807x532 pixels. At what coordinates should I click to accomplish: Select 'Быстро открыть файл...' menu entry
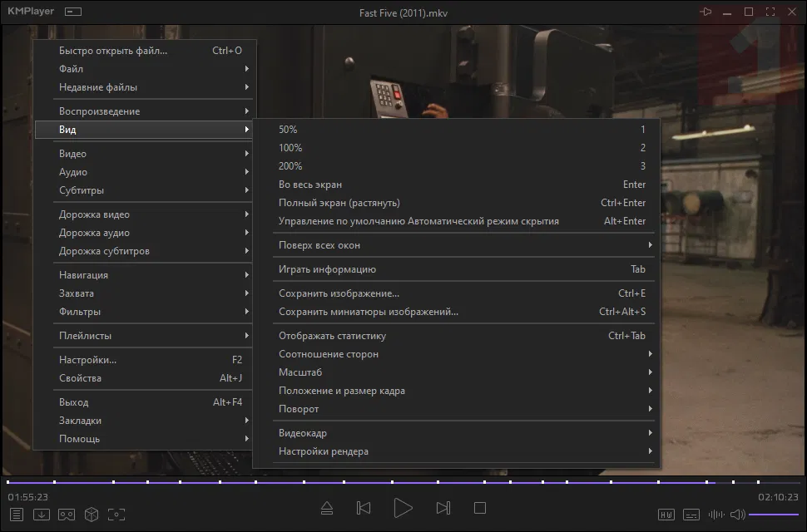point(145,51)
